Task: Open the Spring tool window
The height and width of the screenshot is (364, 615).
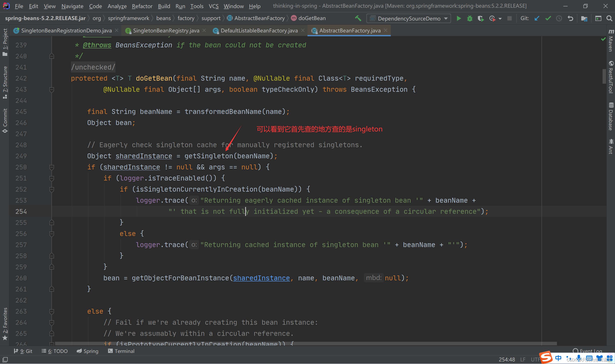Action: (x=87, y=351)
